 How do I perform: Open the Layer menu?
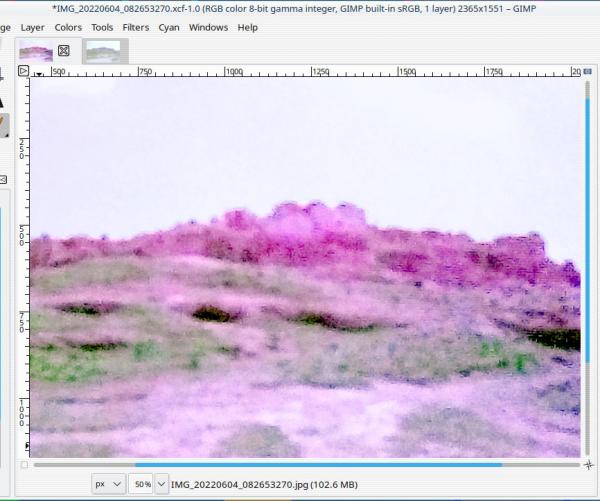pyautogui.click(x=33, y=28)
